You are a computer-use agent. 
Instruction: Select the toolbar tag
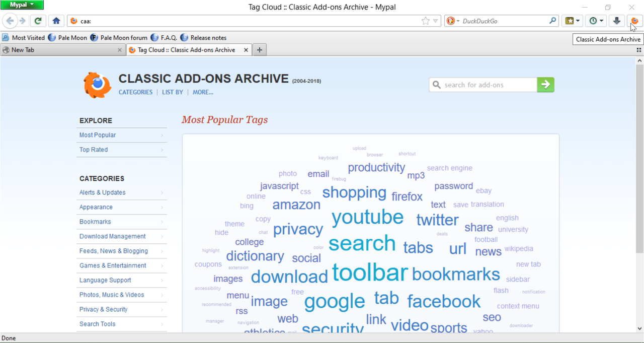coord(370,272)
